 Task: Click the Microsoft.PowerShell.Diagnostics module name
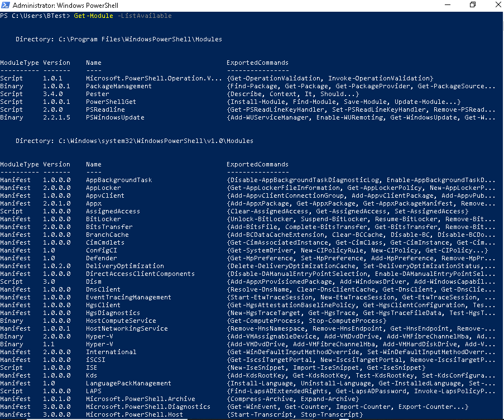(148, 407)
